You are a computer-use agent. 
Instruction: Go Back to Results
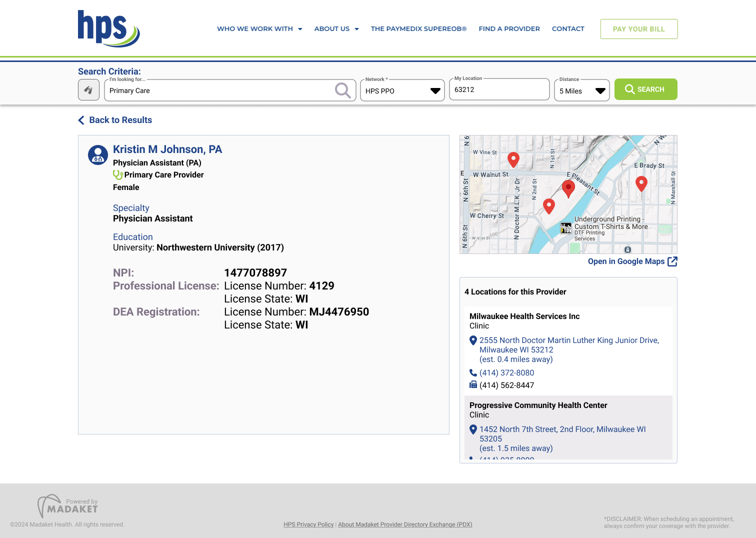(115, 120)
